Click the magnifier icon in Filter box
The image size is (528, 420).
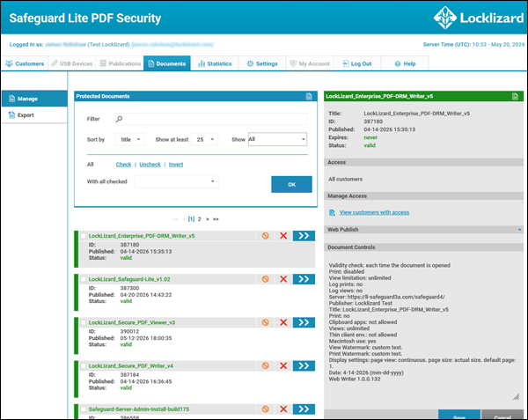click(x=119, y=119)
